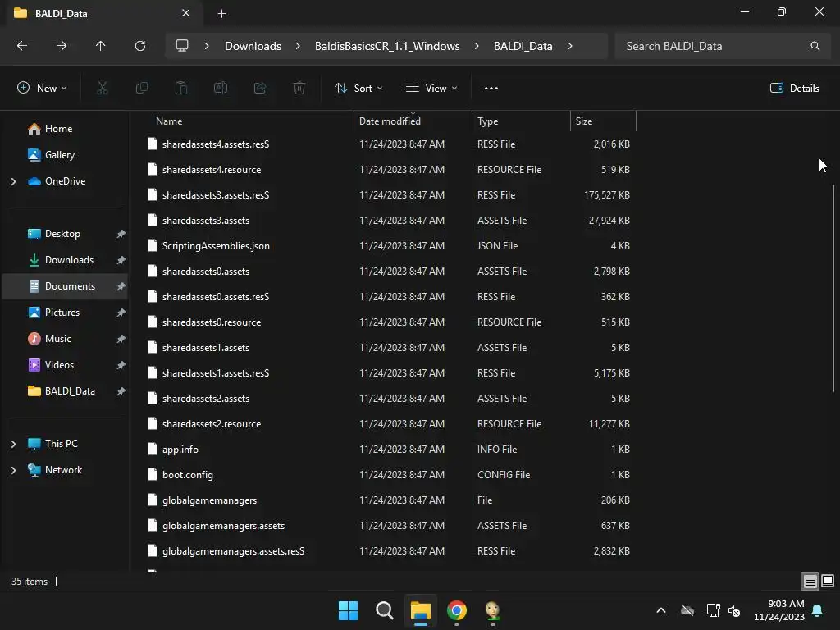Click the Rename icon in toolbar
This screenshot has height=630, width=840.
click(221, 89)
